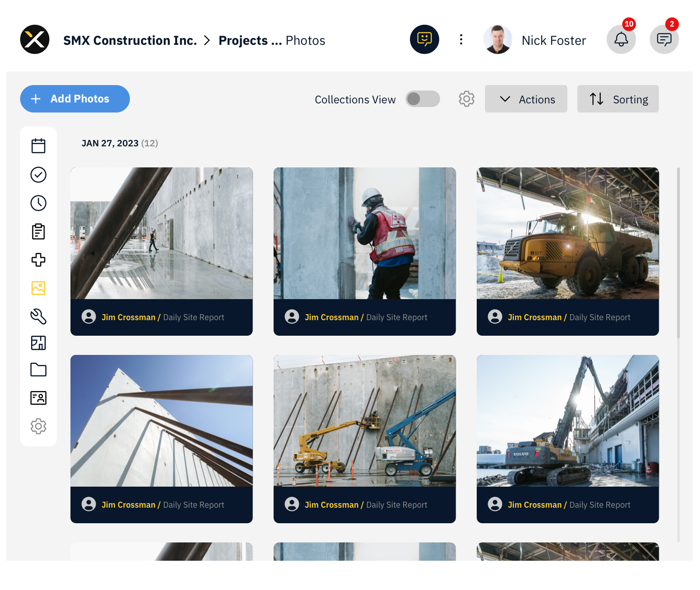Open the concrete walkway photo thumbnail
The height and width of the screenshot is (590, 700).
162,233
